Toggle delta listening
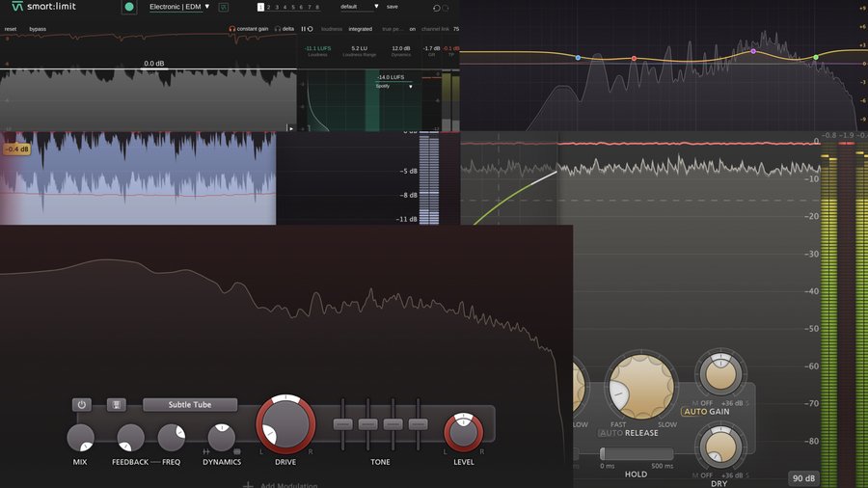The image size is (868, 488). tap(285, 29)
